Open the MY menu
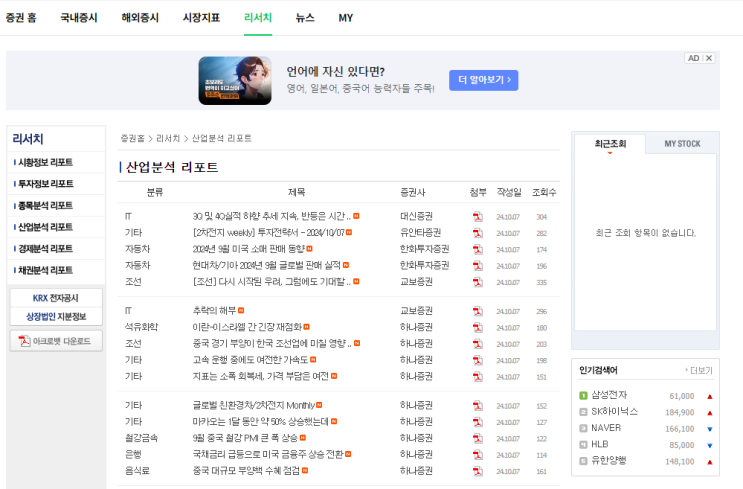Image resolution: width=743 pixels, height=489 pixels. click(346, 18)
